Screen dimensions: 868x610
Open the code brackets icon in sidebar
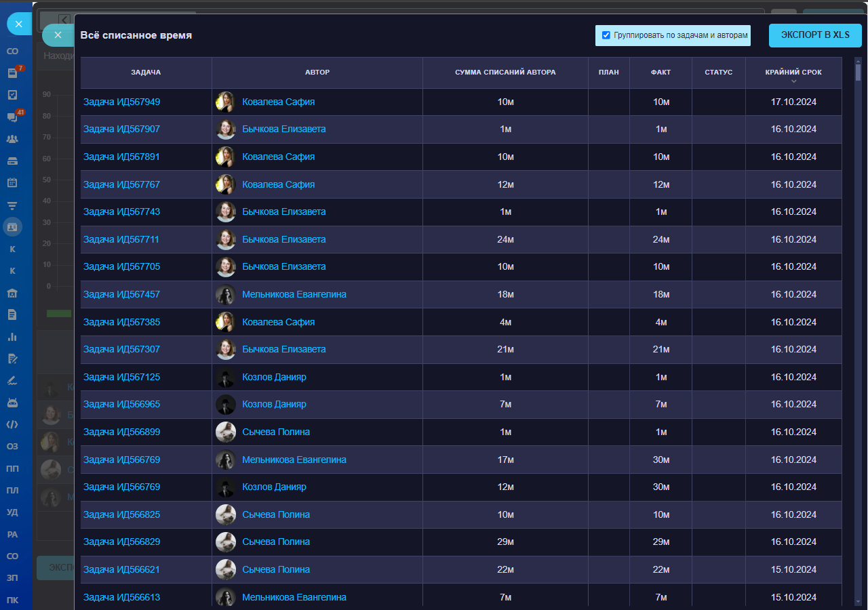click(x=12, y=424)
